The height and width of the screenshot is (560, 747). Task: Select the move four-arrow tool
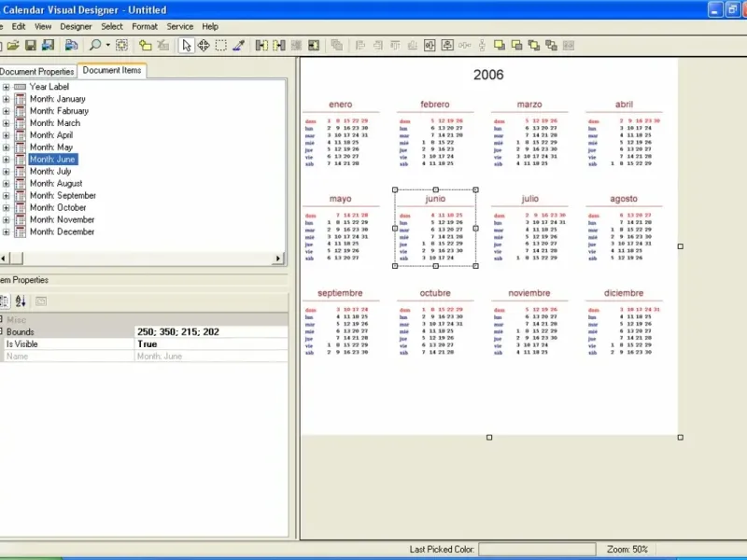point(204,45)
